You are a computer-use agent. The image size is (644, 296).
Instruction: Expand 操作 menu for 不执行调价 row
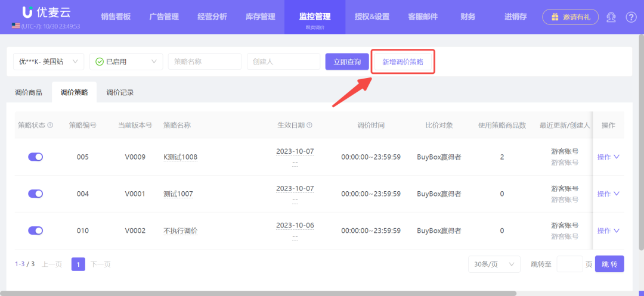pos(608,230)
